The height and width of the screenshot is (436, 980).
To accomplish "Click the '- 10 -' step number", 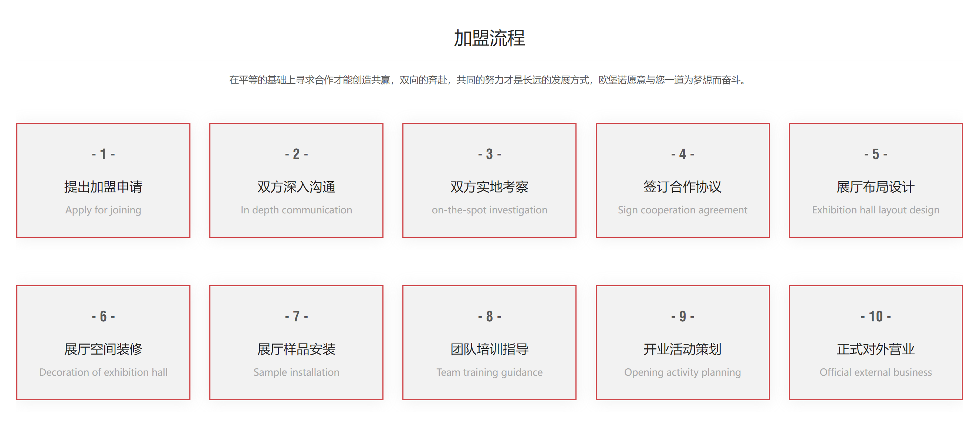I will pyautogui.click(x=875, y=317).
